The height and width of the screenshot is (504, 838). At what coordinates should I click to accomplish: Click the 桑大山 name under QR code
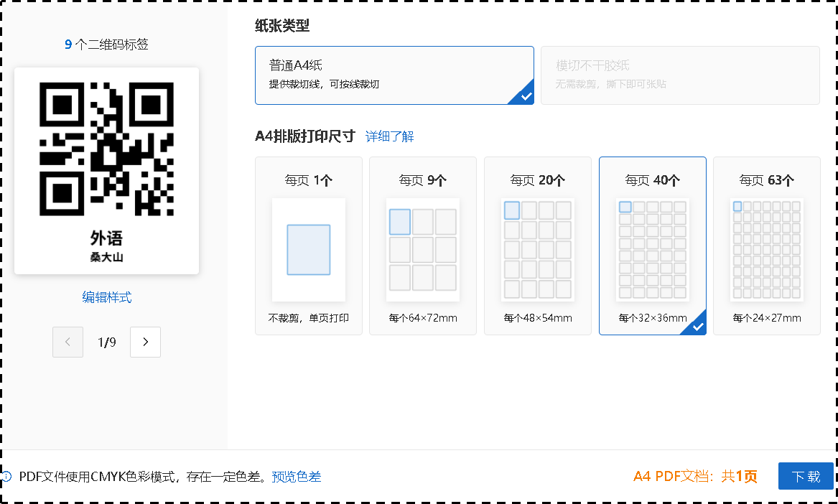[107, 257]
